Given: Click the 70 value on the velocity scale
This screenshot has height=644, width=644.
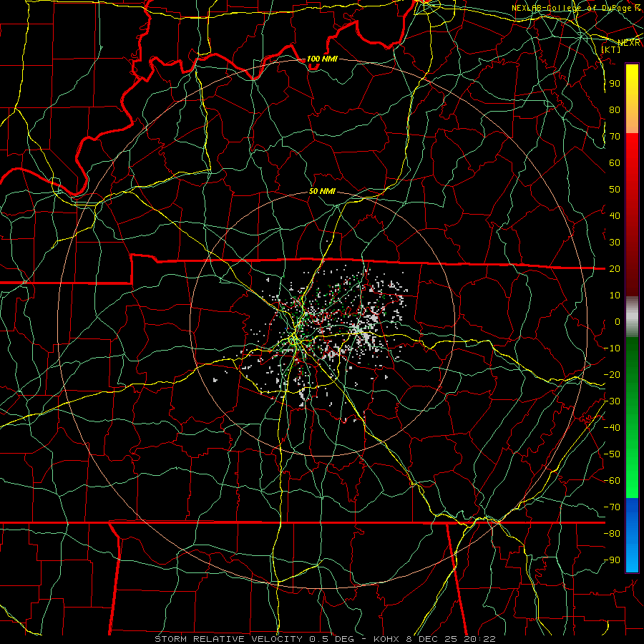Looking at the screenshot, I should point(615,137).
